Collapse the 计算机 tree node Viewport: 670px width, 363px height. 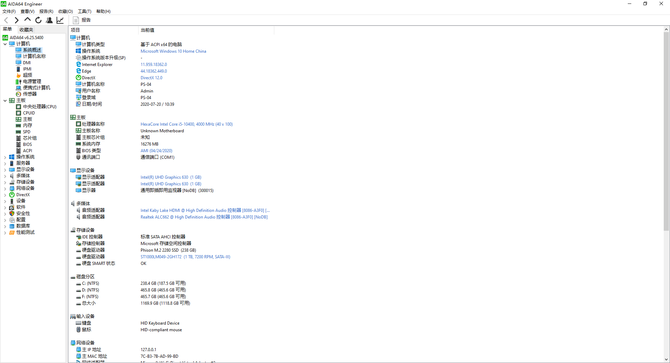(5, 44)
